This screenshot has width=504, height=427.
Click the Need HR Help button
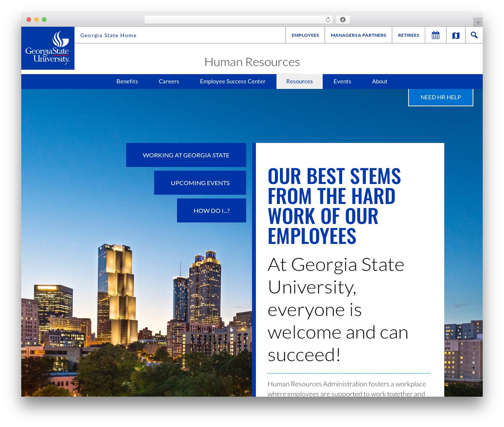pos(441,97)
